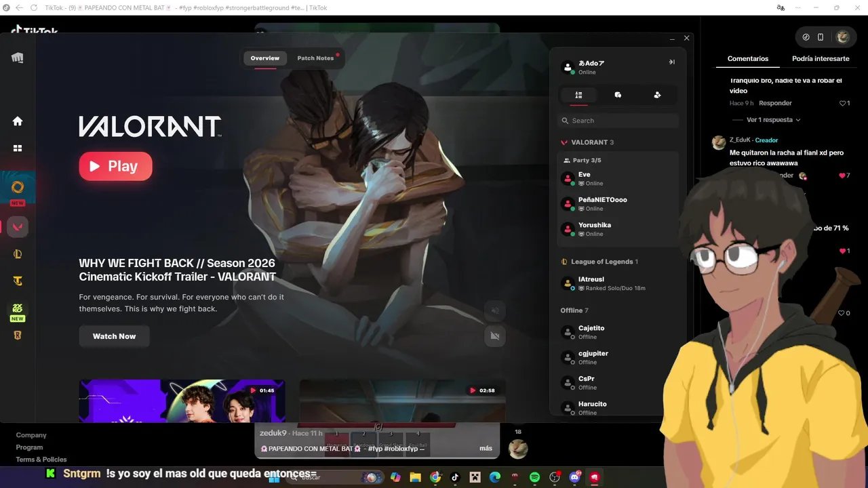
Task: Open OBS Studio from the taskbar
Action: point(555,478)
